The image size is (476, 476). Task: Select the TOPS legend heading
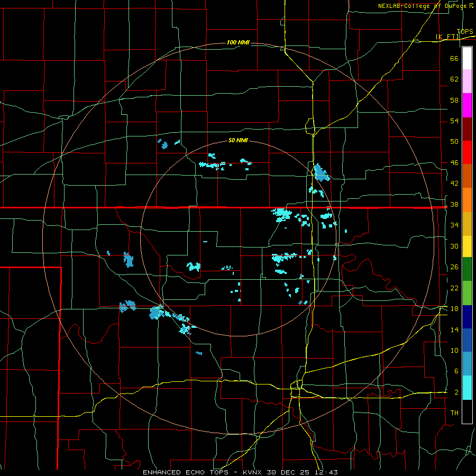pyautogui.click(x=465, y=32)
